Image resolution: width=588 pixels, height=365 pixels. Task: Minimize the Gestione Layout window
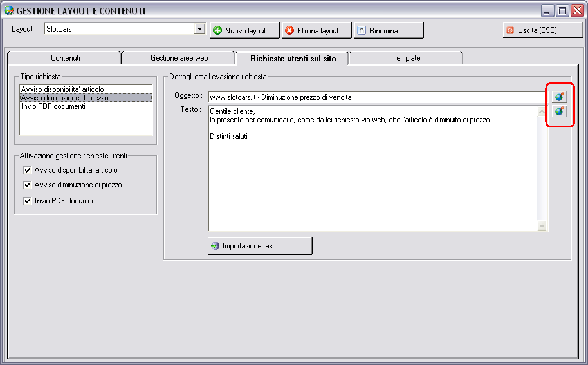coord(547,11)
